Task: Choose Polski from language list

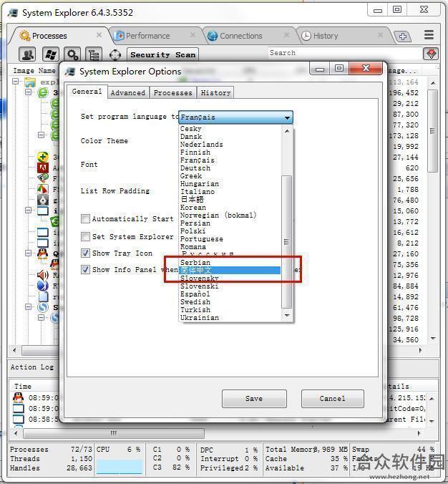Action: pyautogui.click(x=230, y=231)
